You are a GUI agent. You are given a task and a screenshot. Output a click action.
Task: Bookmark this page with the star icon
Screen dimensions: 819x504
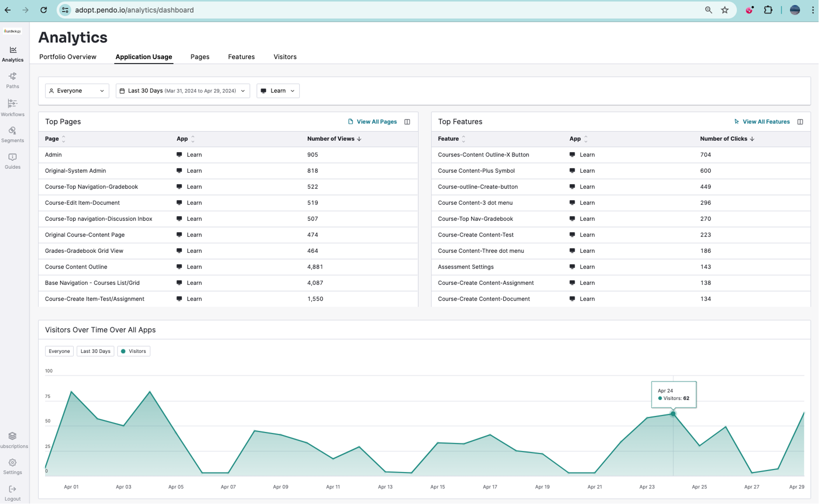725,10
